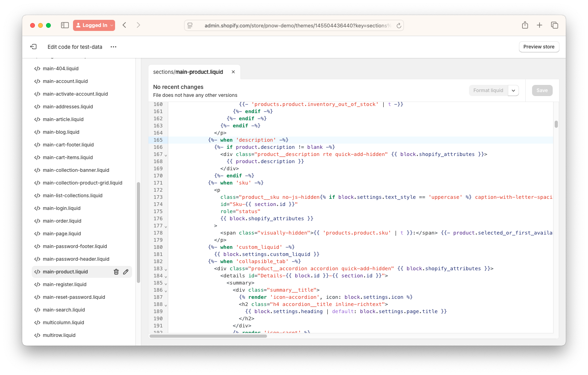This screenshot has height=375, width=588.
Task: Collapse the code fold at line 177
Action: coord(166,226)
